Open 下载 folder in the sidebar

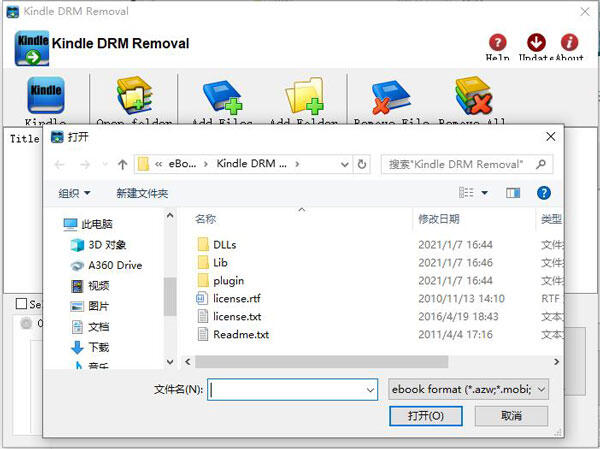(91, 347)
